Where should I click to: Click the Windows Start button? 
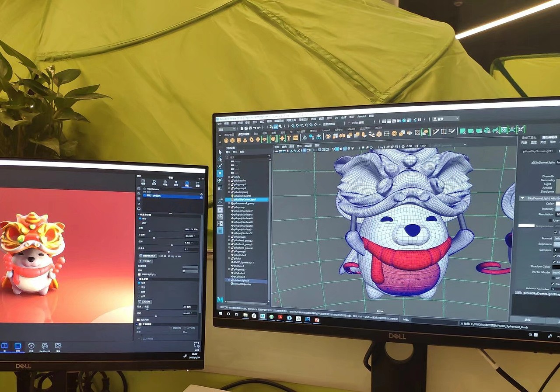tap(220, 313)
